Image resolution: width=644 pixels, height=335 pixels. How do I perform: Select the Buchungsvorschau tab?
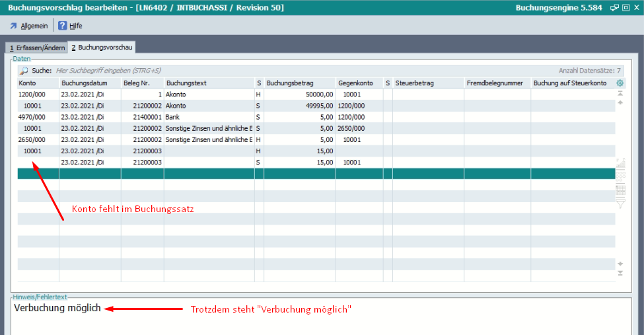pyautogui.click(x=102, y=48)
